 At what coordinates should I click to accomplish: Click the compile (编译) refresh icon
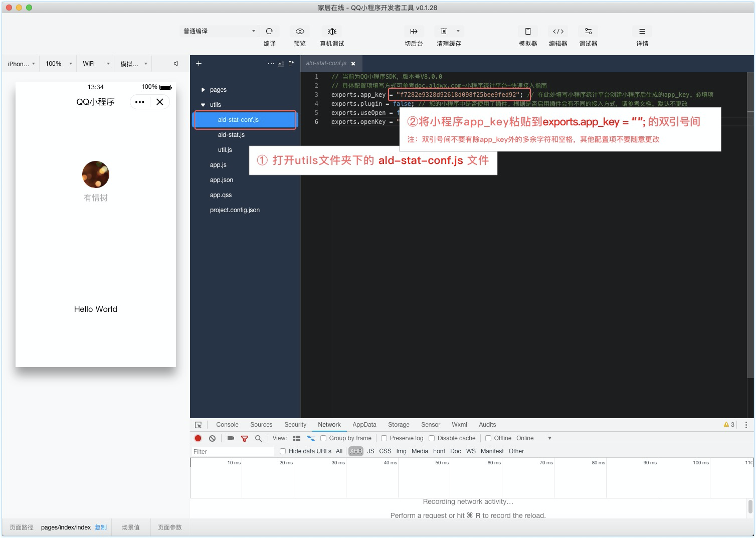coord(269,31)
